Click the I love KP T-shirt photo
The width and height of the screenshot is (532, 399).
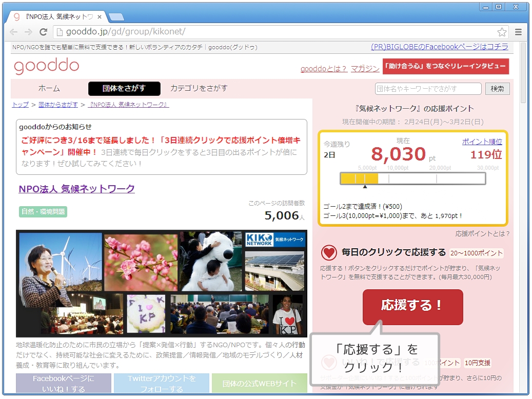pyautogui.click(x=288, y=314)
